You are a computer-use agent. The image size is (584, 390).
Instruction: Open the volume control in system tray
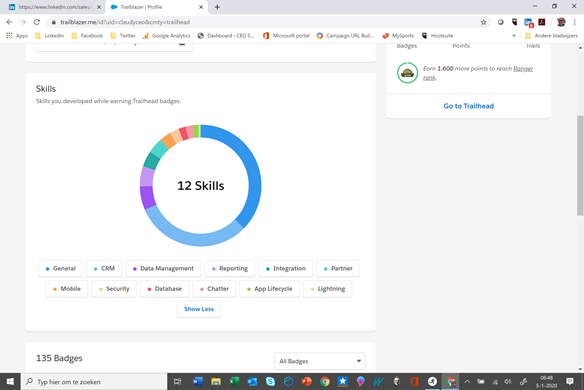coord(508,381)
